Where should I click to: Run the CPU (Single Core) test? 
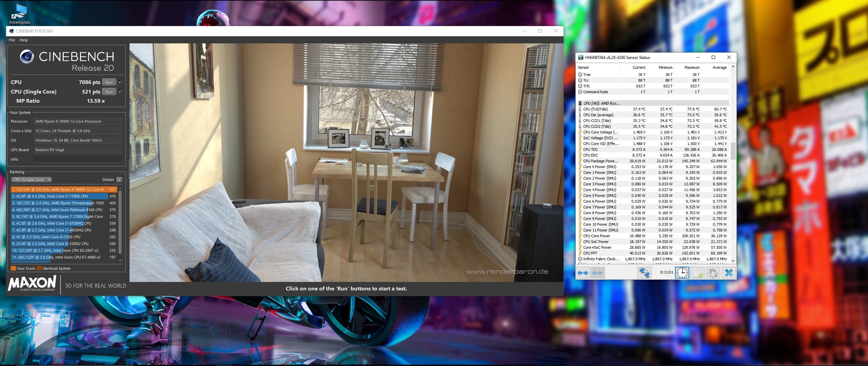point(109,92)
